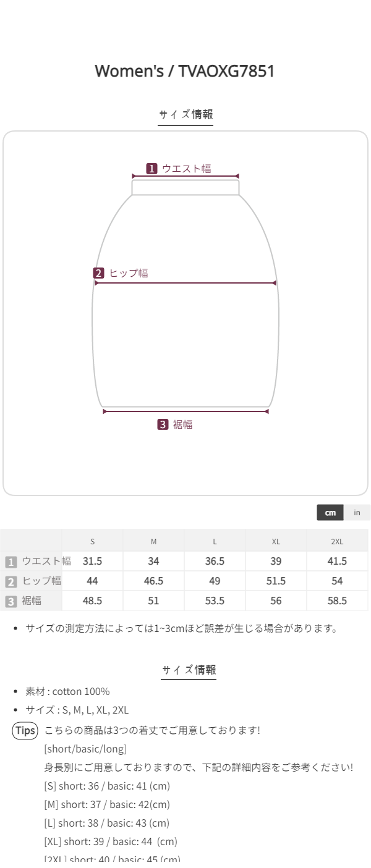The height and width of the screenshot is (868, 371).
Task: Click the 2XL hem value 58.5
Action: pyautogui.click(x=337, y=601)
